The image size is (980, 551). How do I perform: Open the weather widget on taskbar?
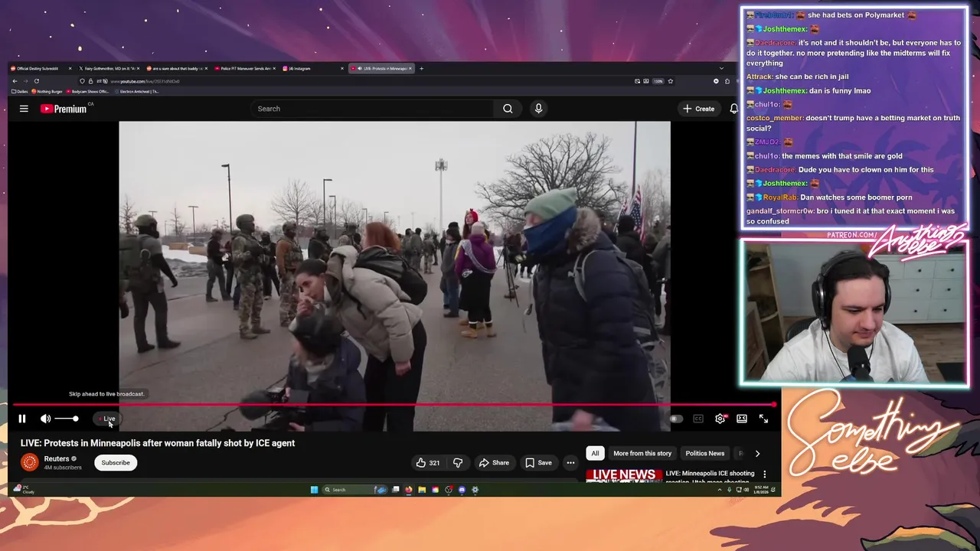(24, 489)
